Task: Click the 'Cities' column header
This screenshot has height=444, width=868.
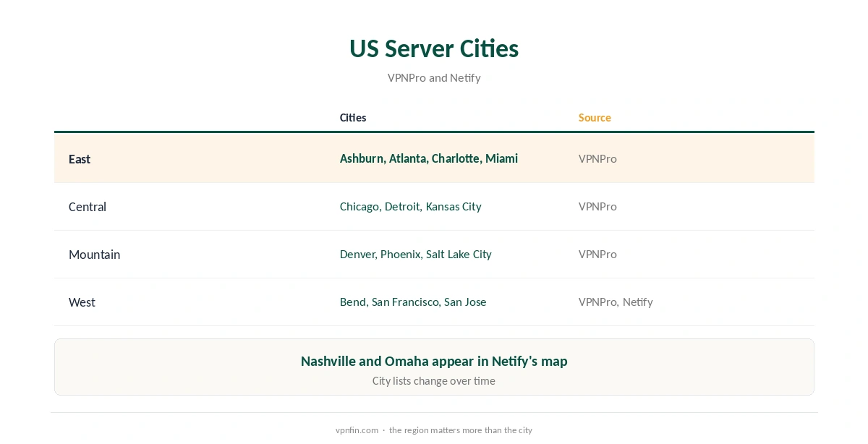Action: click(x=353, y=117)
